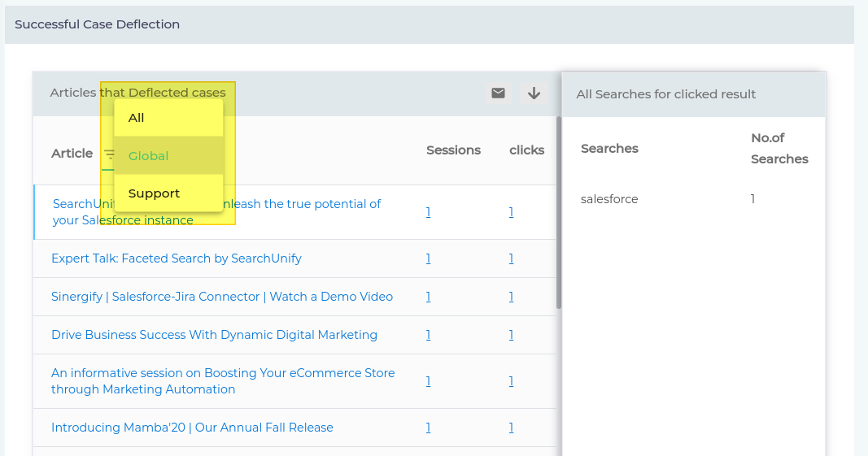Click the "Drive Business Success With Dynamic Digital Marketing" link
The height and width of the screenshot is (456, 868).
pos(214,335)
